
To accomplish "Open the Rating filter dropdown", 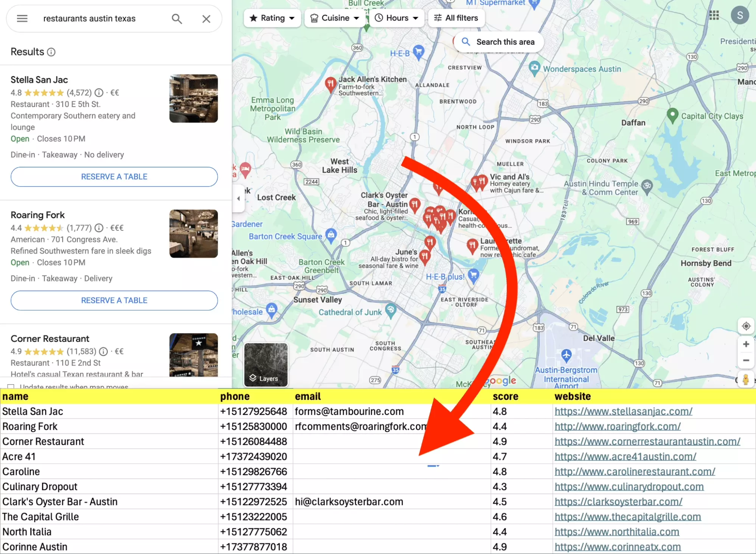I will [272, 18].
